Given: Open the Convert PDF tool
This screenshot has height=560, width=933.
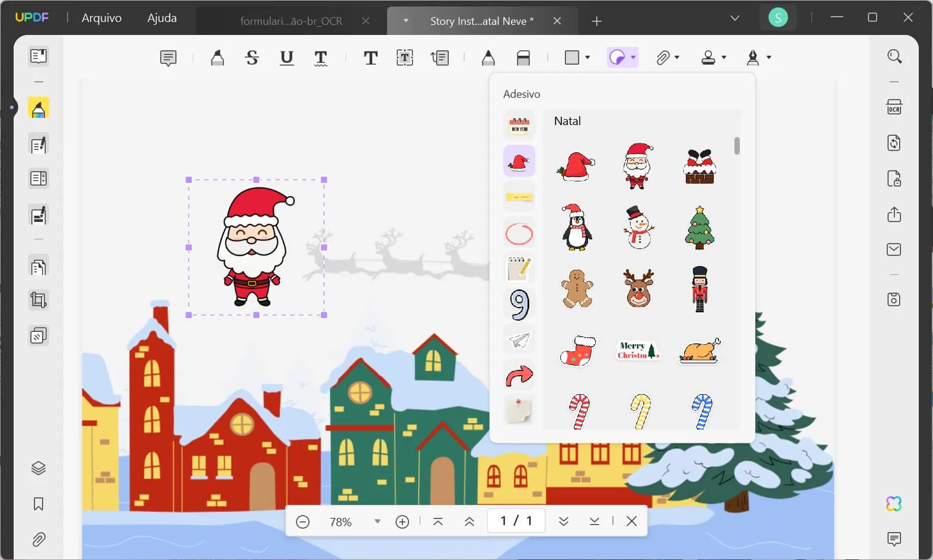Looking at the screenshot, I should 894,143.
